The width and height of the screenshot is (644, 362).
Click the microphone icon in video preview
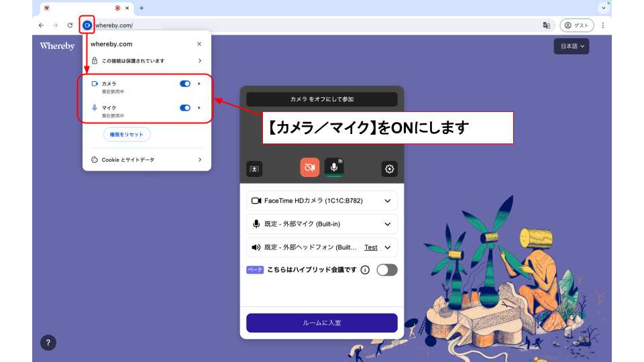click(x=334, y=168)
